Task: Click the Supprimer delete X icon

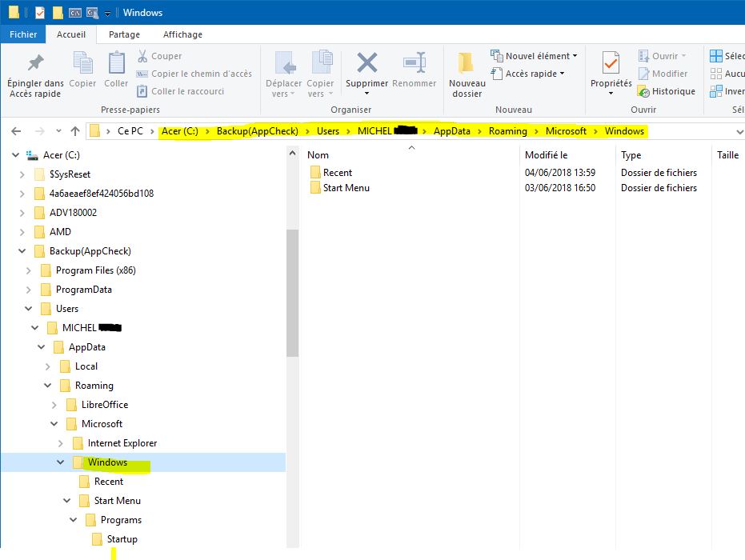Action: coord(366,62)
